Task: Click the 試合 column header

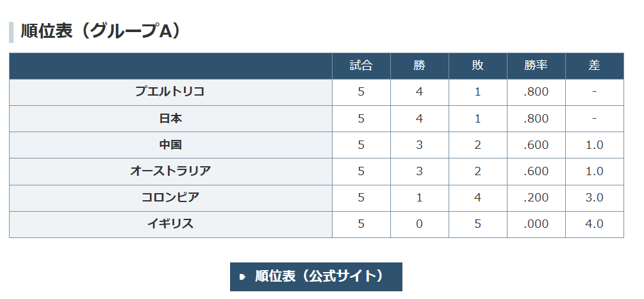Action: (361, 65)
